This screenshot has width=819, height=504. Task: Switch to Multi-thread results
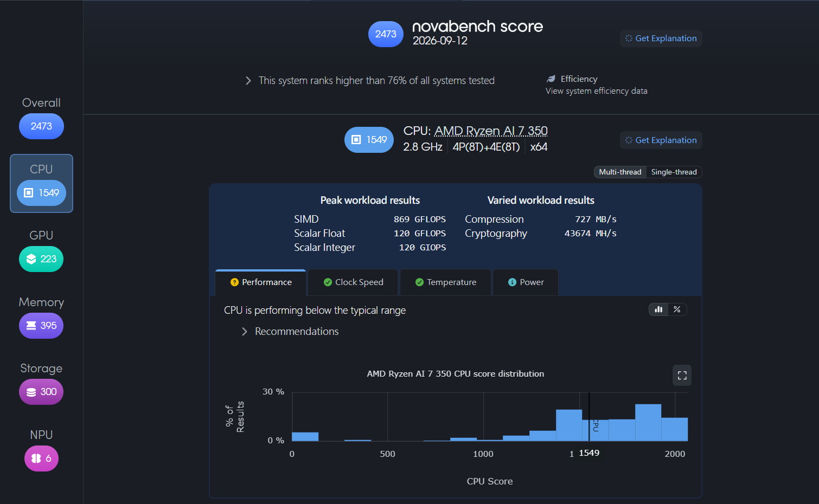click(x=620, y=172)
